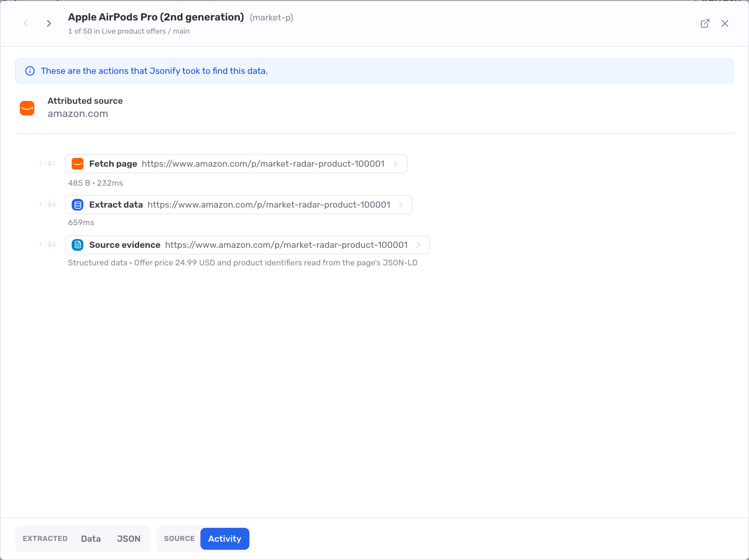Click the 1:04 timestamp beside Extract data

click(47, 205)
